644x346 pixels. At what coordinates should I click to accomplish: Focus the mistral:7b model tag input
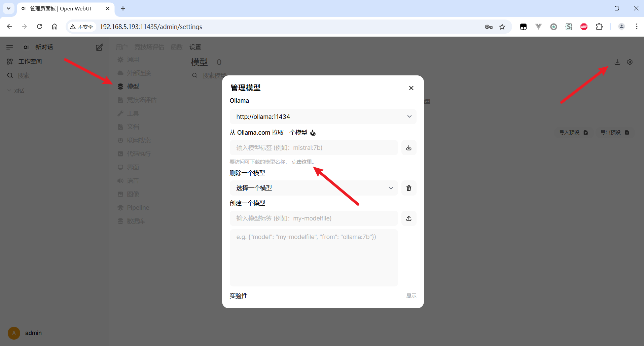(314, 148)
